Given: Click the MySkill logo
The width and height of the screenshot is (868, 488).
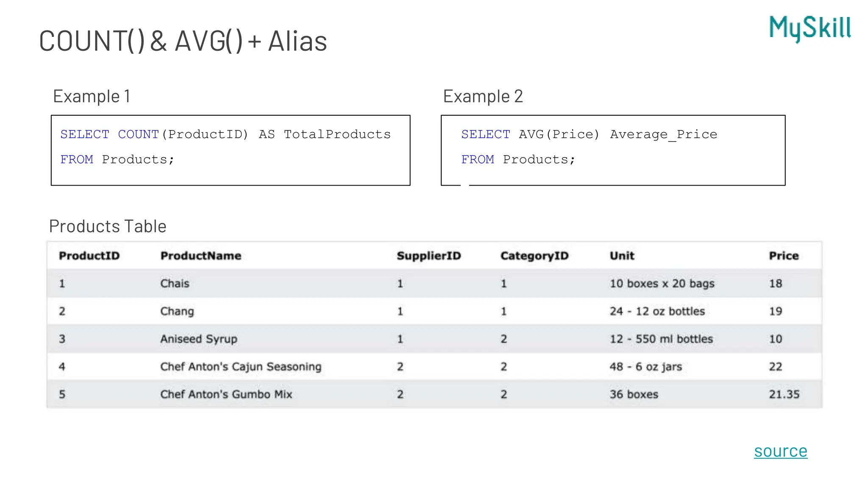Looking at the screenshot, I should (x=810, y=28).
